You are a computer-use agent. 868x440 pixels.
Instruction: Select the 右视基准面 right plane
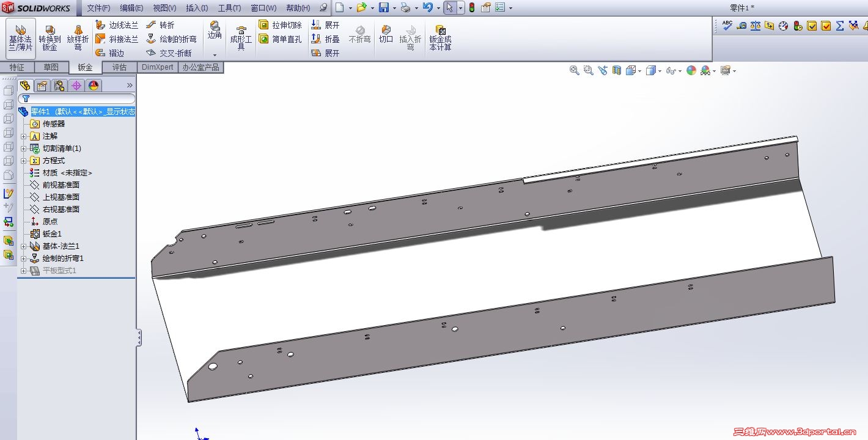click(54, 210)
